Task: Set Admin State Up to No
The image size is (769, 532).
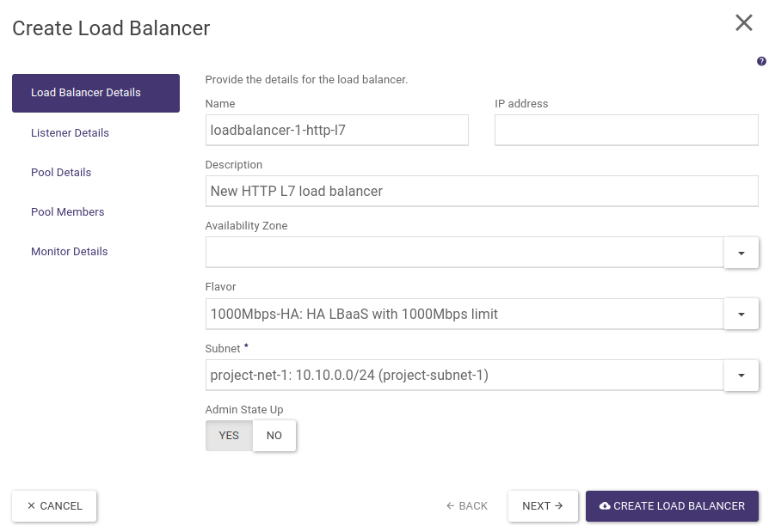Action: [274, 436]
